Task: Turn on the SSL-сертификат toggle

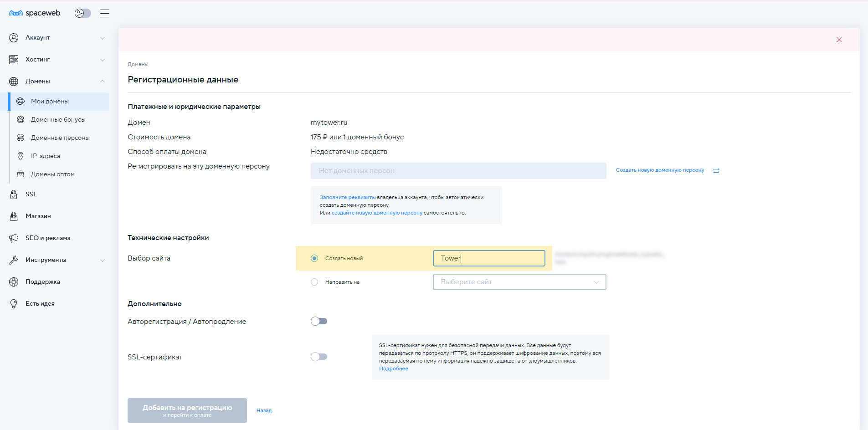Action: [319, 357]
